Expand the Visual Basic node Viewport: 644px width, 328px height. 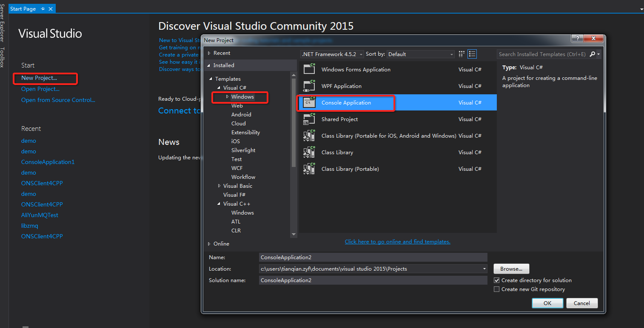[219, 186]
